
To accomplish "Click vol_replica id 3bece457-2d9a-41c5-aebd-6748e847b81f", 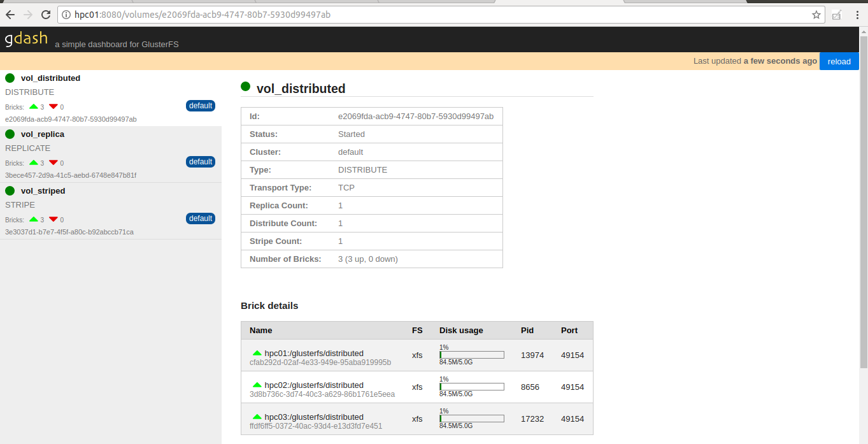I will tap(71, 175).
